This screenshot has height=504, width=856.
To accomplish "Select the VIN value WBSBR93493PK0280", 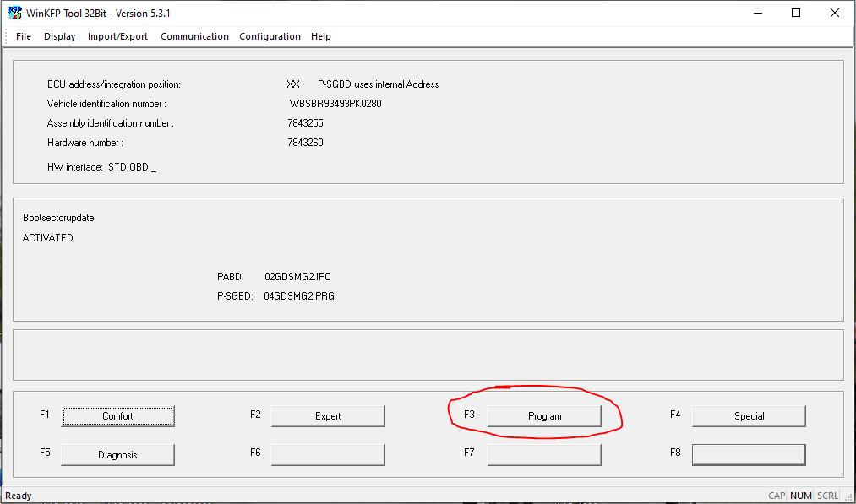I will click(x=335, y=104).
